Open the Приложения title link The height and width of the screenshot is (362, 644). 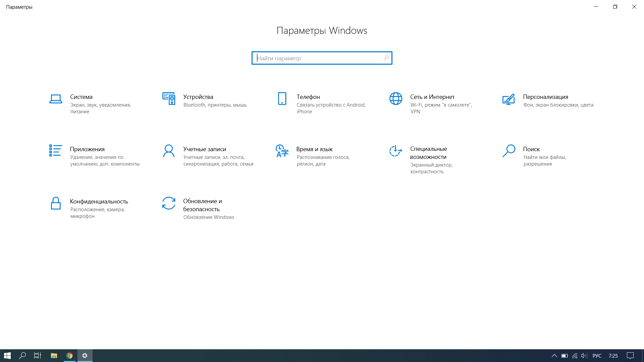(x=87, y=149)
